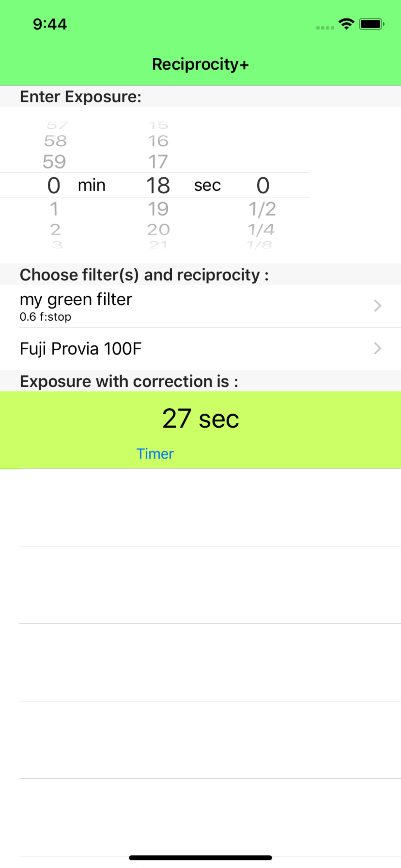Pick 1 in the minutes wheel

54,209
